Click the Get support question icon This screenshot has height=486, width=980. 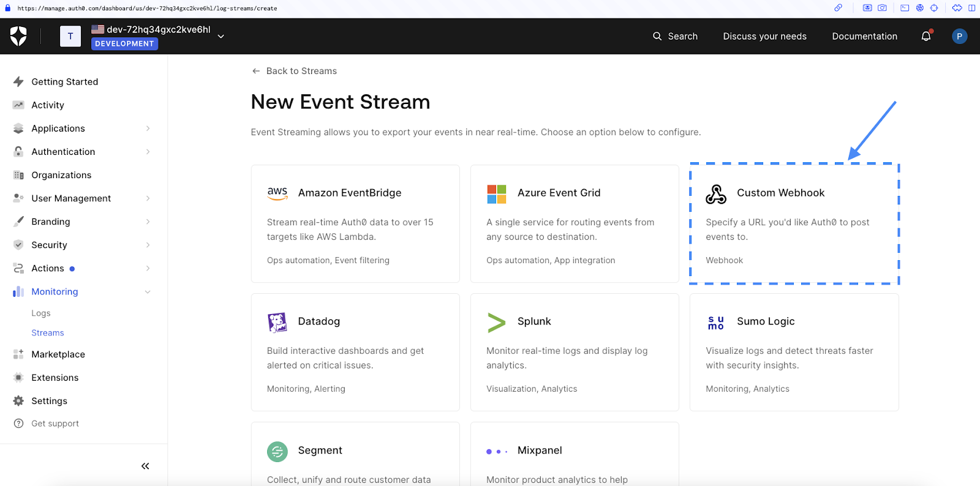(x=18, y=424)
